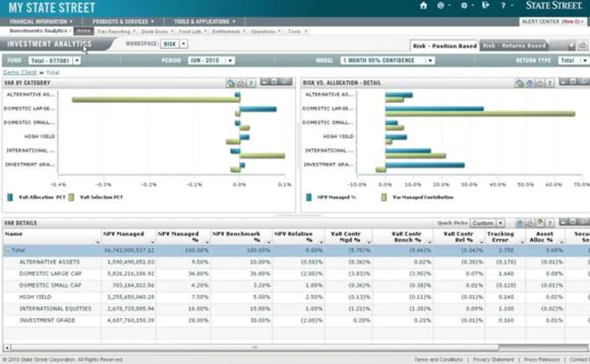The image size is (590, 364).
Task: Print the VaR By Category panel
Action: (x=241, y=83)
